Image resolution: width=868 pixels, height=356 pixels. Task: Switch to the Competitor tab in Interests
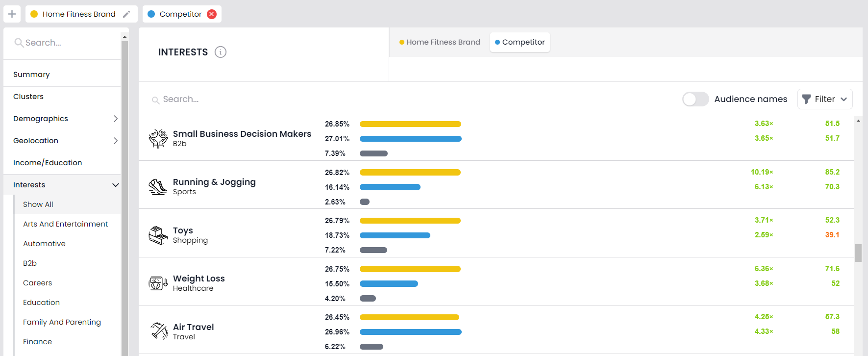tap(520, 42)
